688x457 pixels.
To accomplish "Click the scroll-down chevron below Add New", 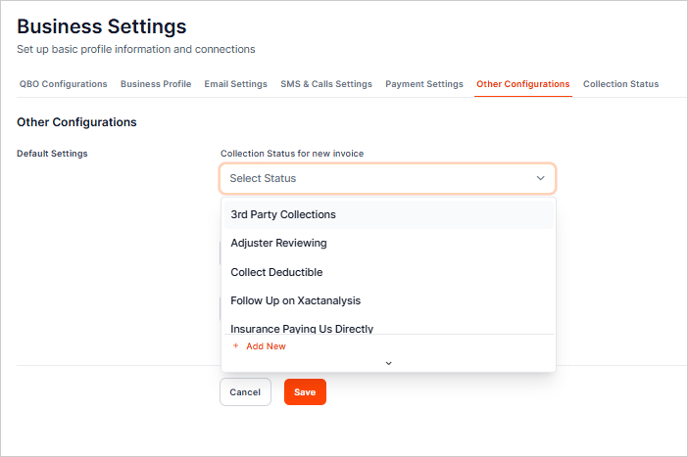I will click(388, 362).
